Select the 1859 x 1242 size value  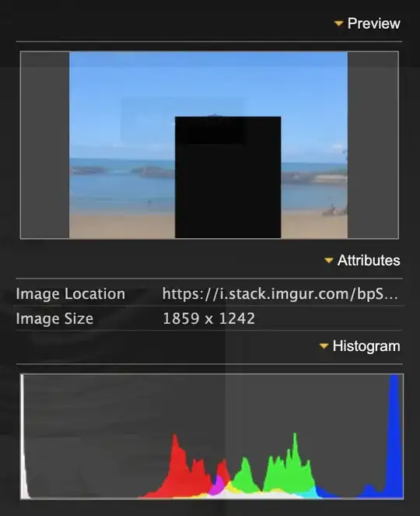(x=208, y=318)
